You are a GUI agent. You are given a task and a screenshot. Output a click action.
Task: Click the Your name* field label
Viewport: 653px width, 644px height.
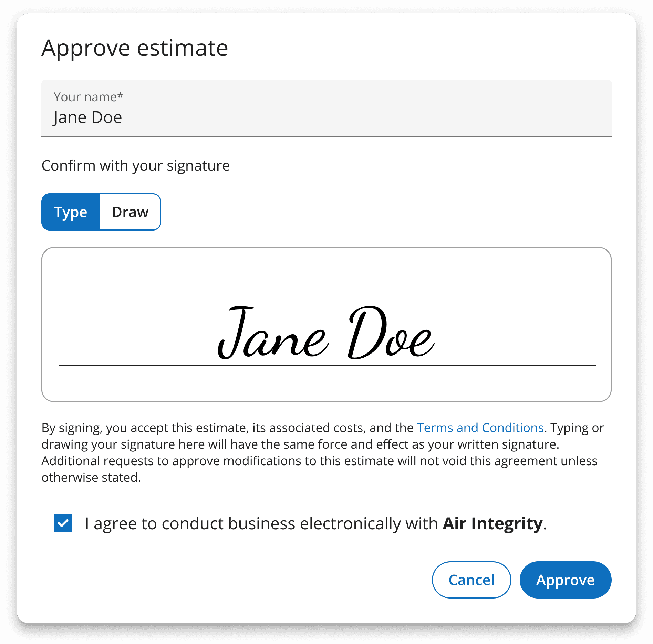pyautogui.click(x=89, y=97)
